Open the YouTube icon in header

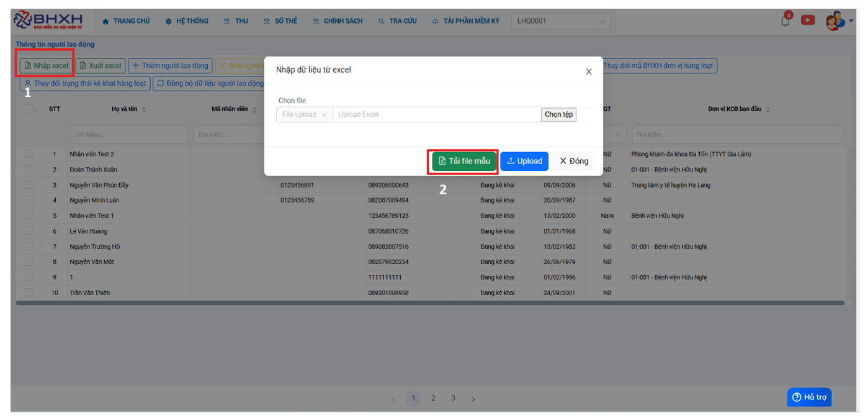[808, 20]
